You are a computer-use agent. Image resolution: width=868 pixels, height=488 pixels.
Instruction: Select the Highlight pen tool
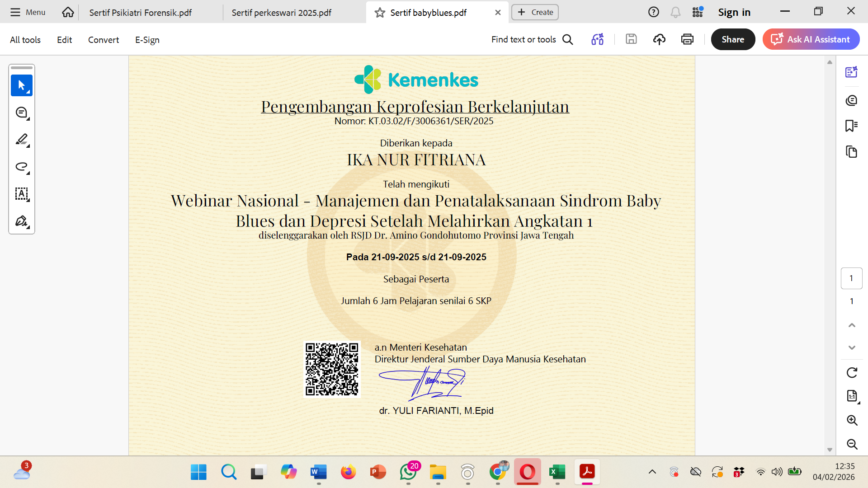(21, 140)
